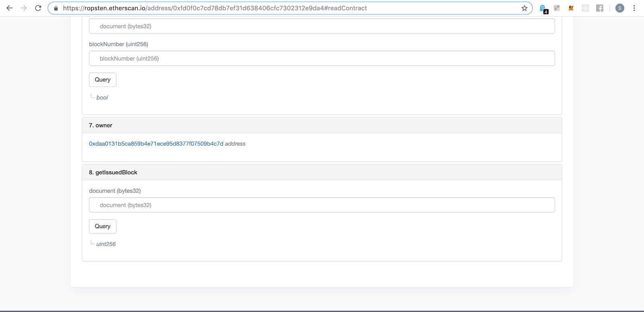Open the React Developer Tools extension
This screenshot has width=644, height=312.
click(585, 8)
